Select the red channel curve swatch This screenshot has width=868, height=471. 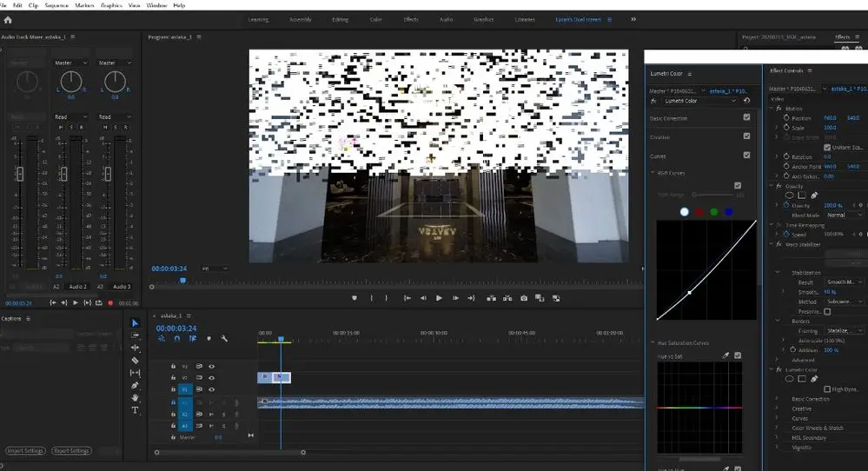(x=699, y=211)
